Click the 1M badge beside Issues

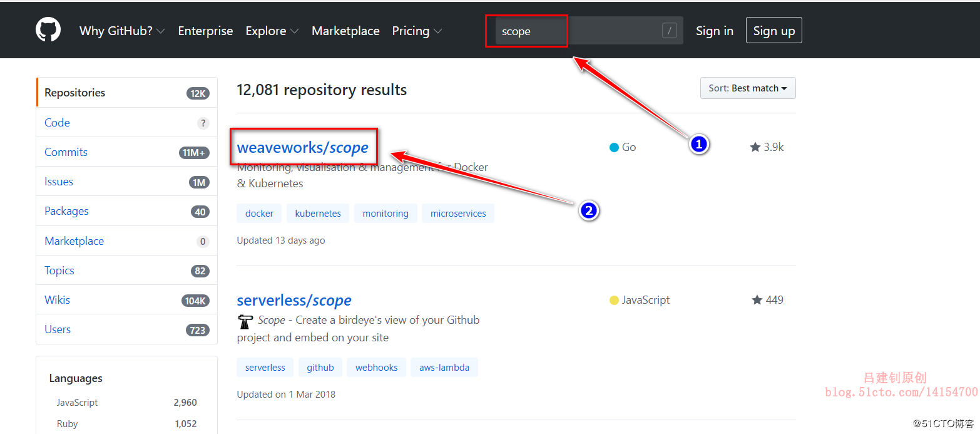(x=199, y=182)
